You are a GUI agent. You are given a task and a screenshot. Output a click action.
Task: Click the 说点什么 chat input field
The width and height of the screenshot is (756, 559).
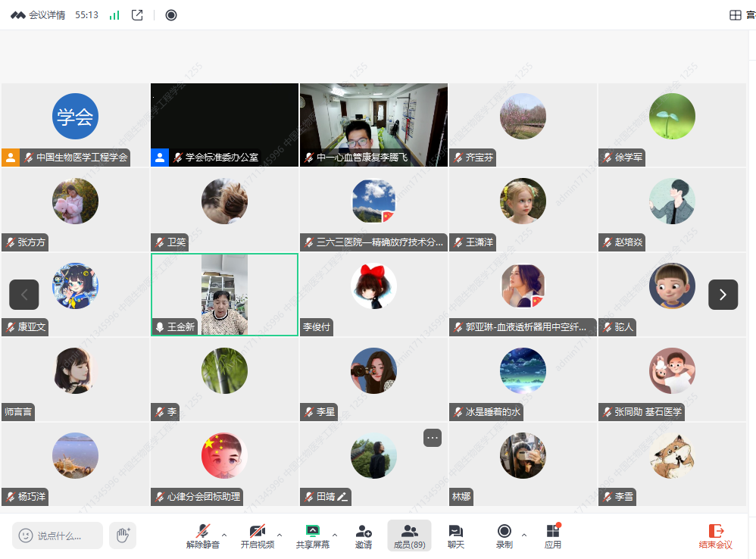tap(58, 536)
